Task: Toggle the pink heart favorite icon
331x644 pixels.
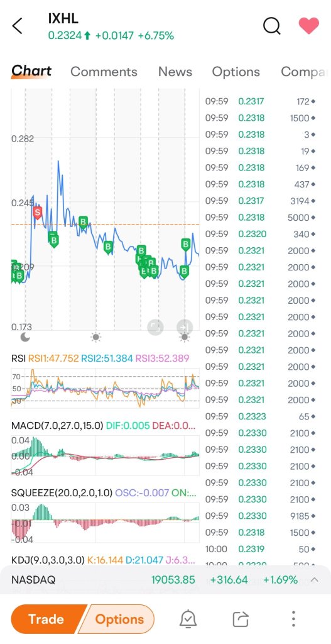Action: [x=309, y=26]
